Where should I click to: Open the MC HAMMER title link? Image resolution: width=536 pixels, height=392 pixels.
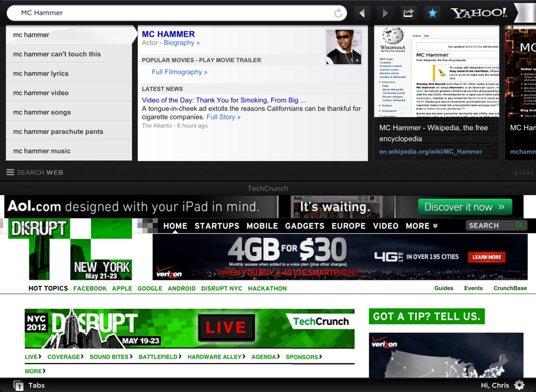(x=168, y=34)
